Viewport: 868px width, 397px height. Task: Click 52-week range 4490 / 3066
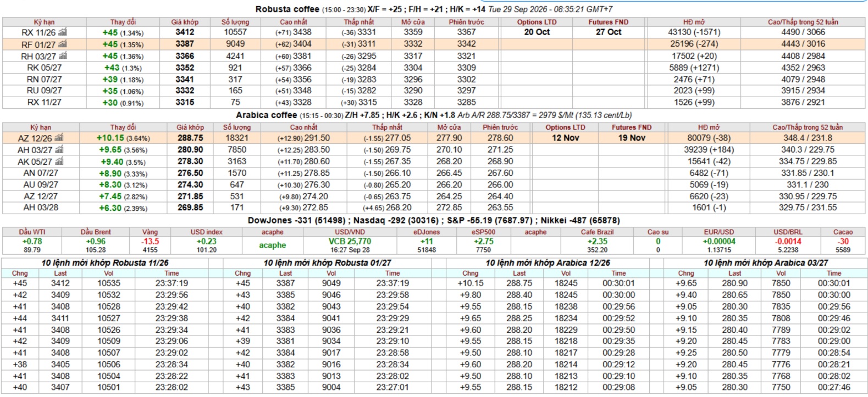[x=803, y=32]
